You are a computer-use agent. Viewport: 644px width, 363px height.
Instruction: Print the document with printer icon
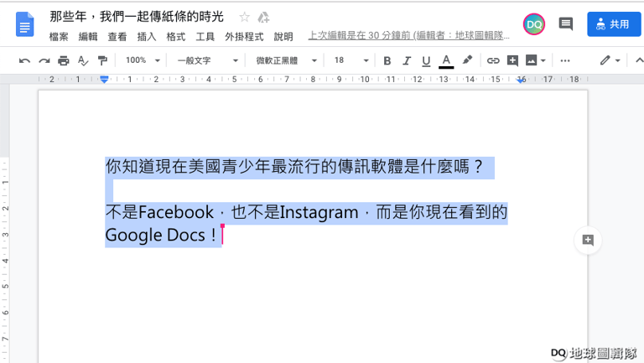pyautogui.click(x=63, y=60)
